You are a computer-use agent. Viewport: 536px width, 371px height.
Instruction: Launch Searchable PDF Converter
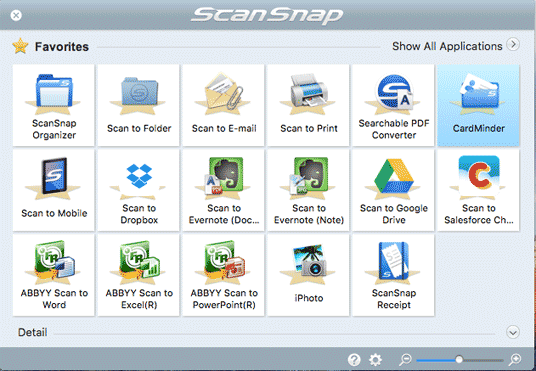(x=393, y=105)
